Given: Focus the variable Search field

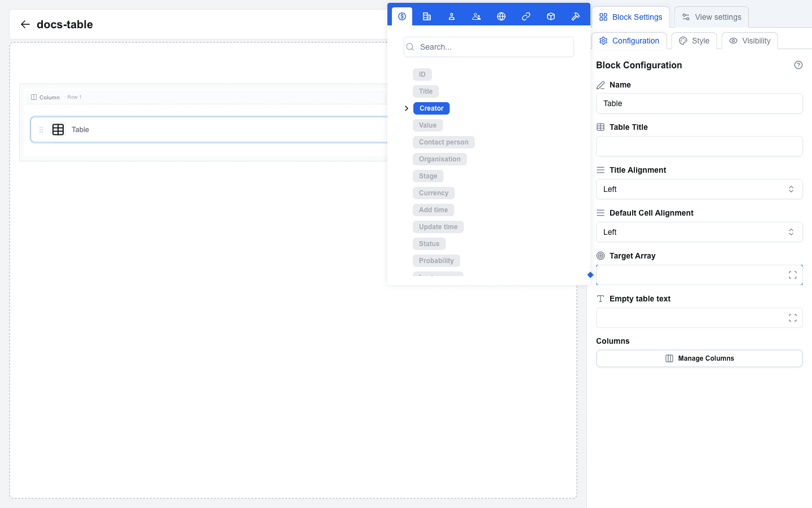Looking at the screenshot, I should click(x=489, y=47).
